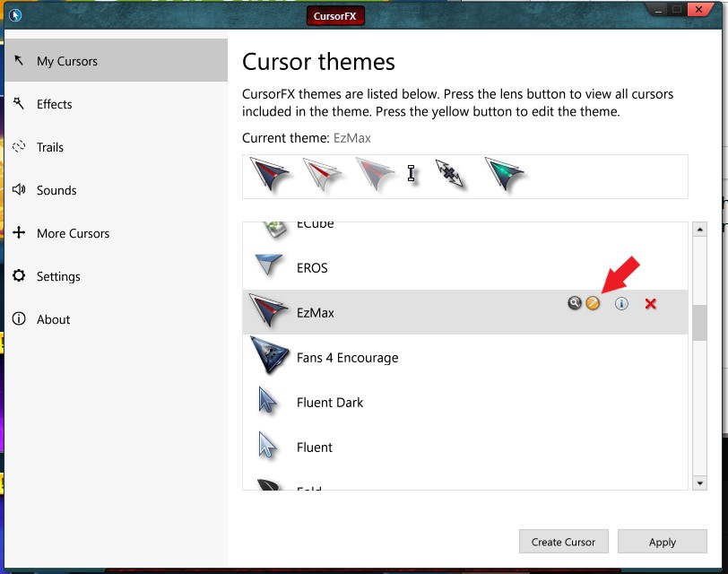Click the Effects wand icon
The height and width of the screenshot is (574, 728).
pyautogui.click(x=19, y=103)
